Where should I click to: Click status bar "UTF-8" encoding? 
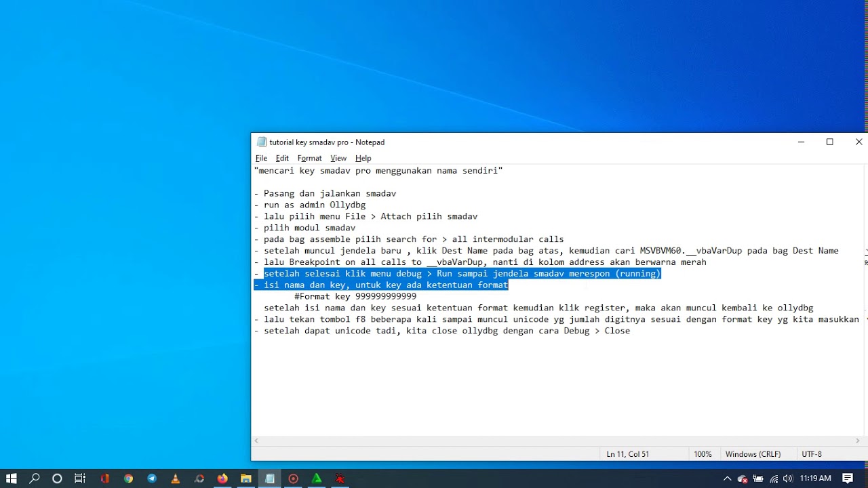[x=811, y=454]
